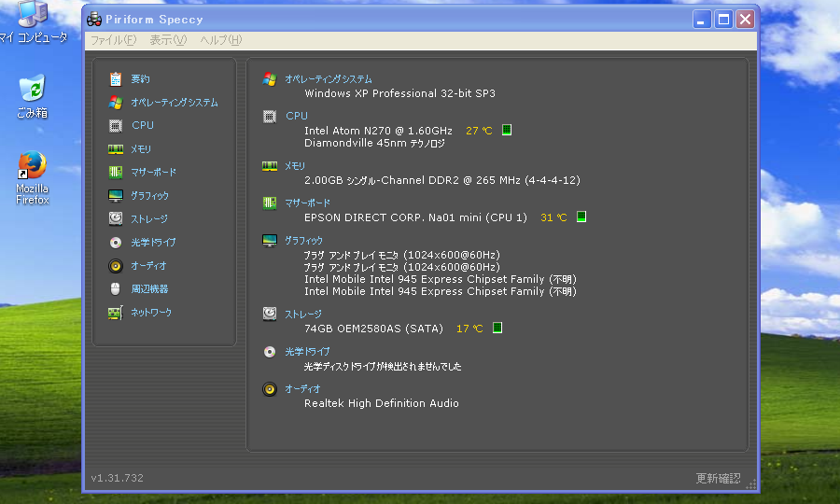Click the speaker icon beside オーディオ heading
This screenshot has height=504, width=840.
tap(270, 389)
